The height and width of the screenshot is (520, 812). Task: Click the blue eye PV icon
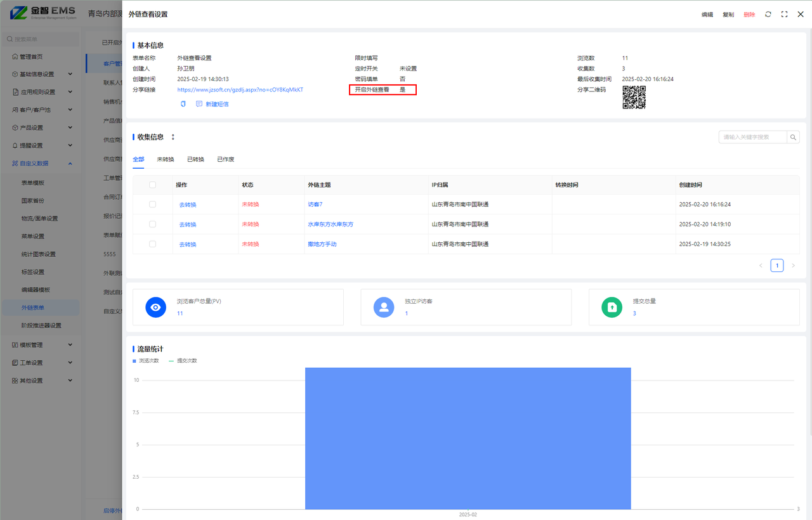coord(155,307)
